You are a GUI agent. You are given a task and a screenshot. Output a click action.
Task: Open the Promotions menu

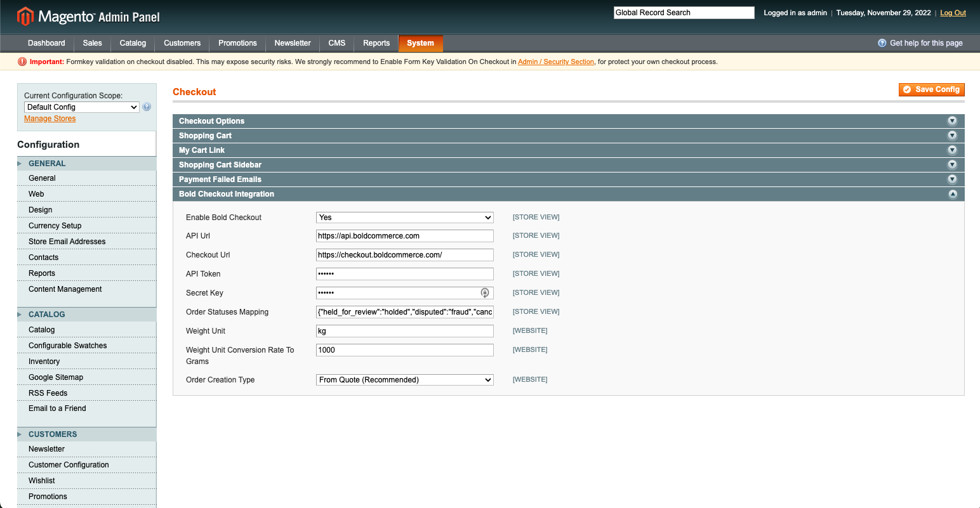pyautogui.click(x=237, y=43)
